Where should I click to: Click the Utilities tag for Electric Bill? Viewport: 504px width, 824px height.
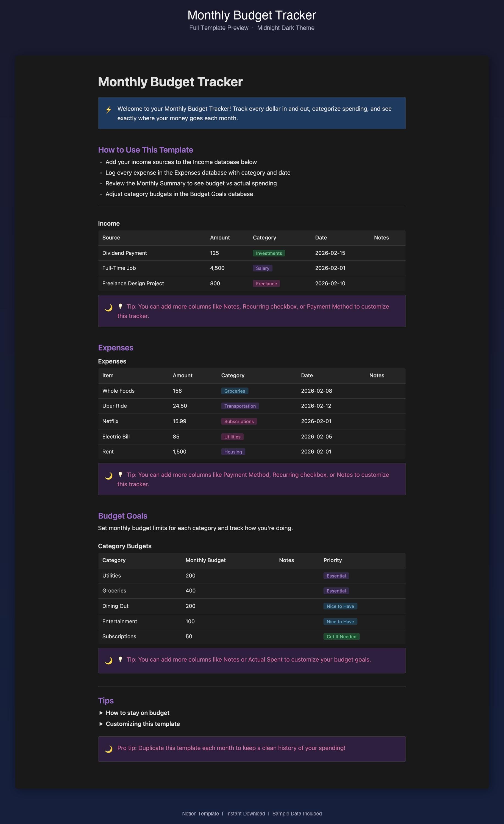tap(232, 437)
